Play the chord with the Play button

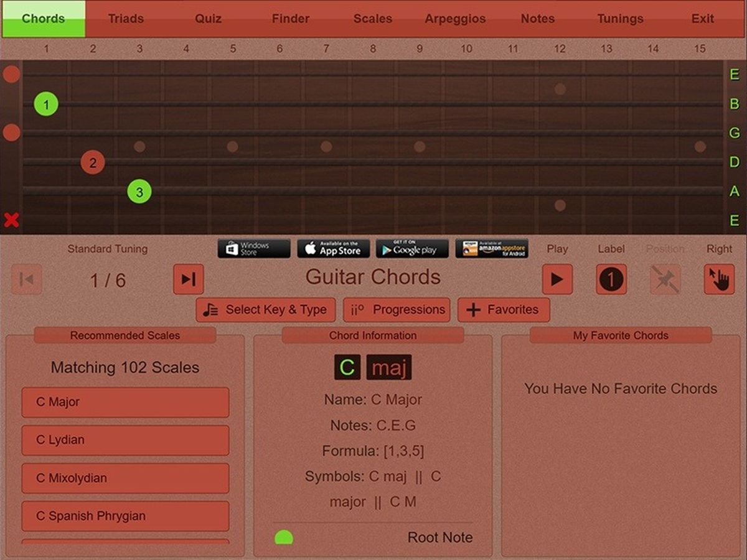click(557, 279)
